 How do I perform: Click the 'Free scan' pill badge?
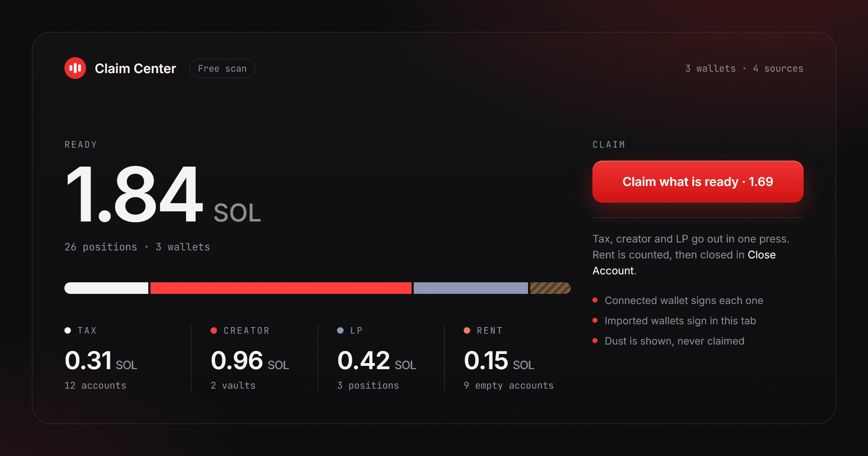pos(222,68)
